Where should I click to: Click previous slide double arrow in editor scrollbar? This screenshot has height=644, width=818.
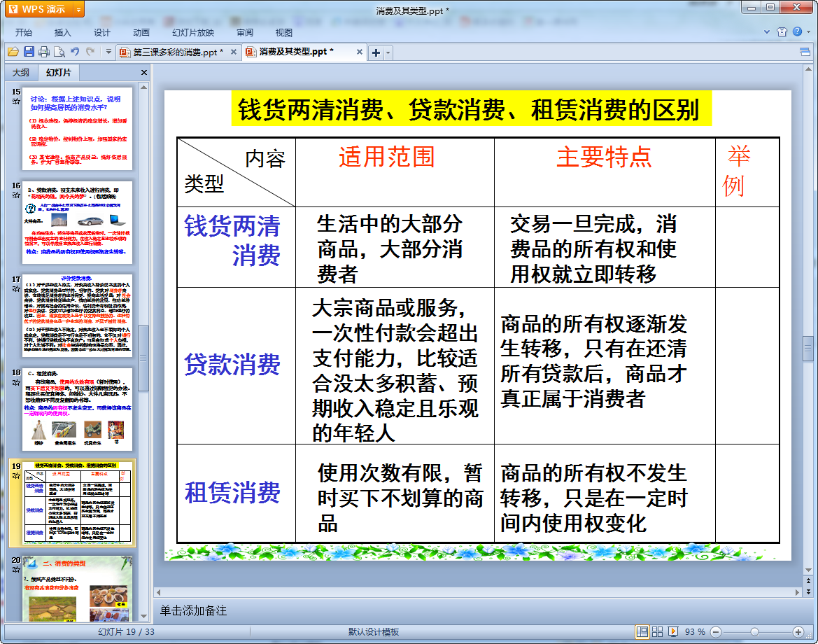tap(809, 580)
